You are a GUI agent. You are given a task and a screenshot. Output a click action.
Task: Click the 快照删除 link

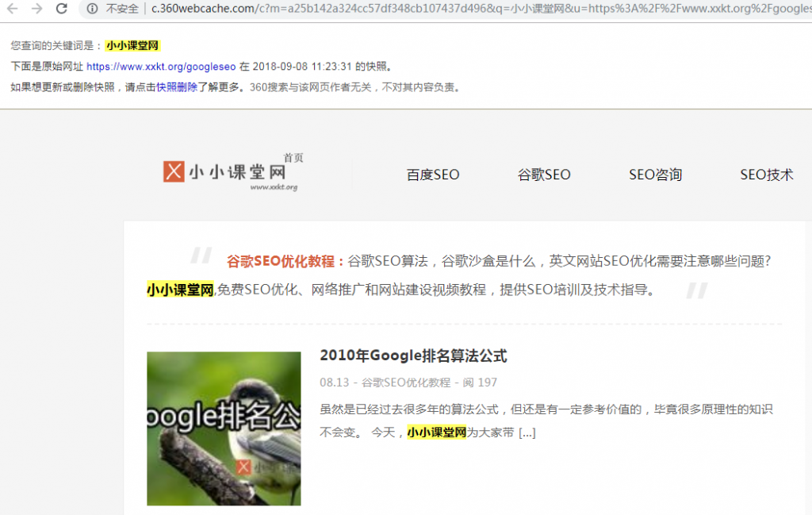coord(177,87)
